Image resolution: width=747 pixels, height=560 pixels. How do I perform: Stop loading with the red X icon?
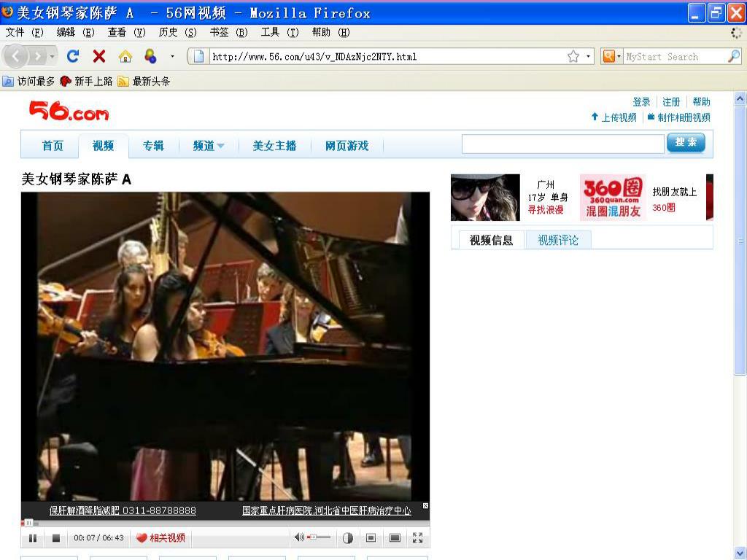click(99, 57)
